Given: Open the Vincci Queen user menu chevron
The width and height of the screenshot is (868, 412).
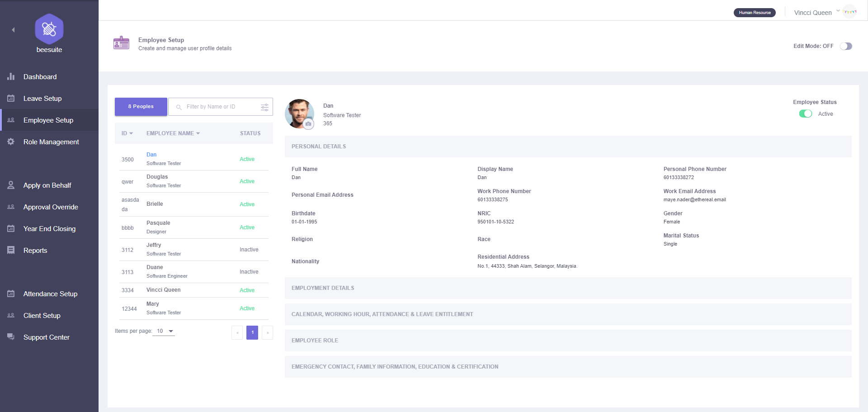Looking at the screenshot, I should 838,11.
